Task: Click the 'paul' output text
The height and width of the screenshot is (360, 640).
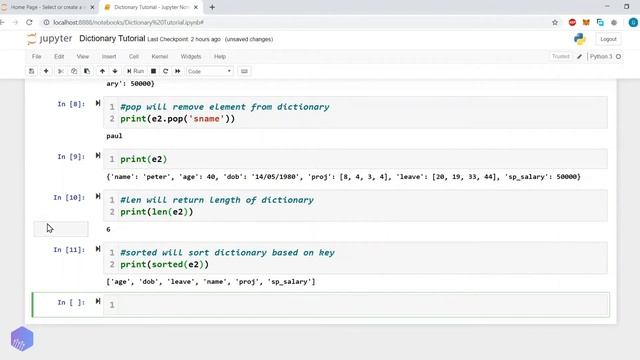Action: point(114,136)
